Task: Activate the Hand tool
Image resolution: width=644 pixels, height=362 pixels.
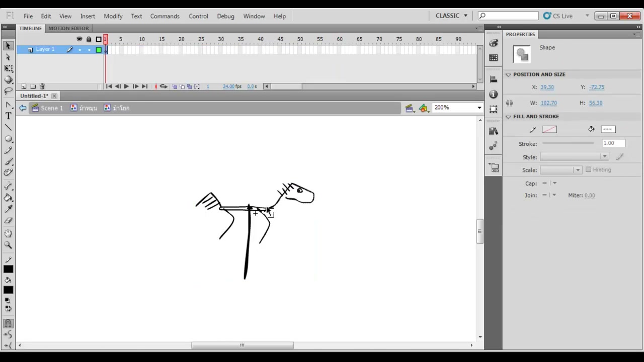Action: (x=8, y=234)
